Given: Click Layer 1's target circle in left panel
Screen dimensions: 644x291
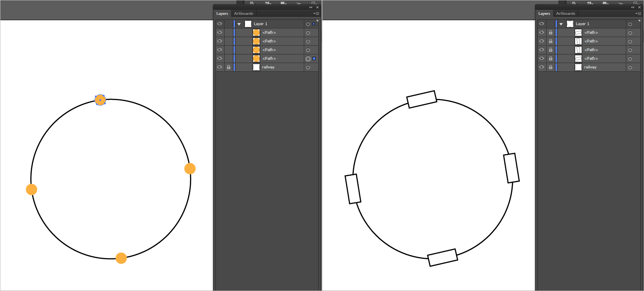Looking at the screenshot, I should tap(308, 23).
